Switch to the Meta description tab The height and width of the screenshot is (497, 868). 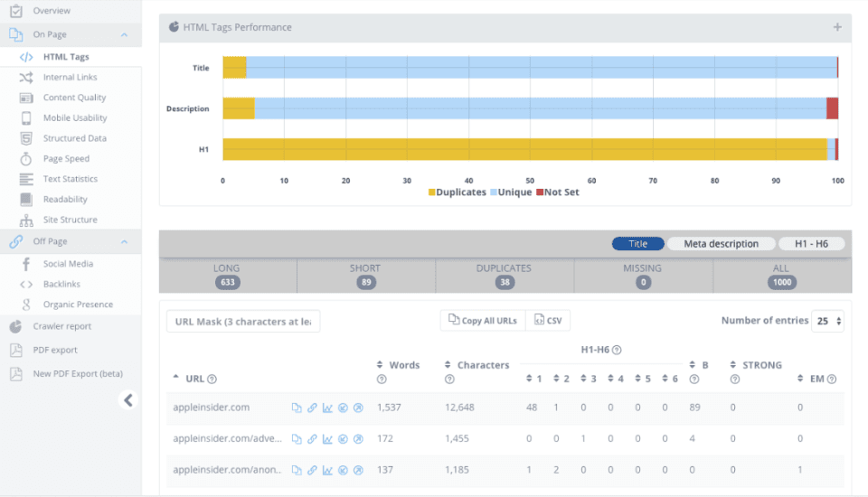point(721,244)
